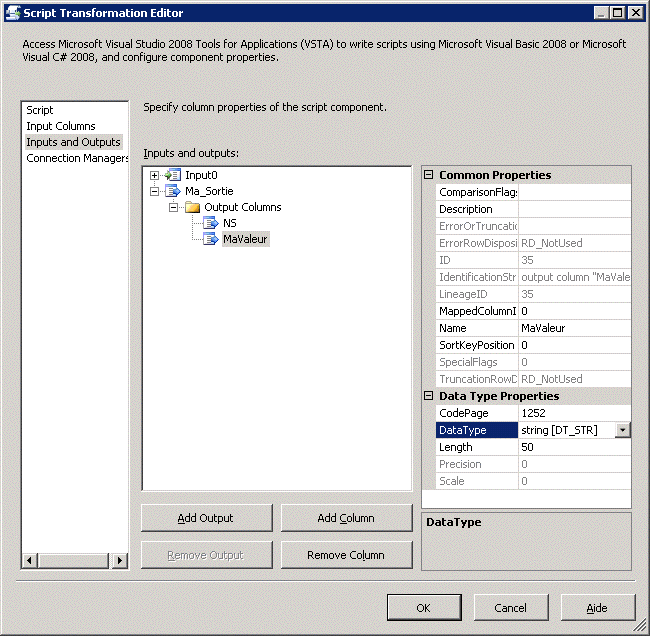This screenshot has width=650, height=636.
Task: Open the DataType dropdown arrow
Action: [x=623, y=430]
